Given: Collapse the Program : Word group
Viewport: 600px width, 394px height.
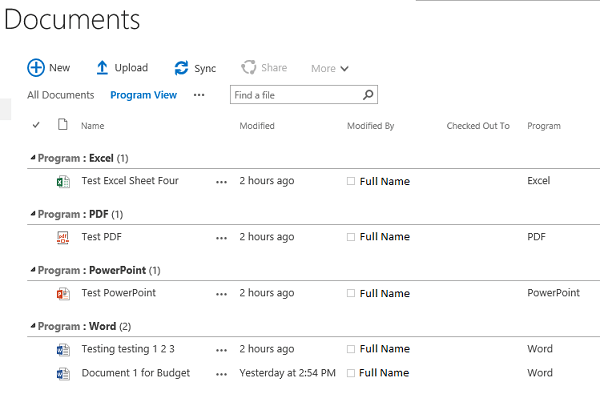Looking at the screenshot, I should [x=33, y=326].
